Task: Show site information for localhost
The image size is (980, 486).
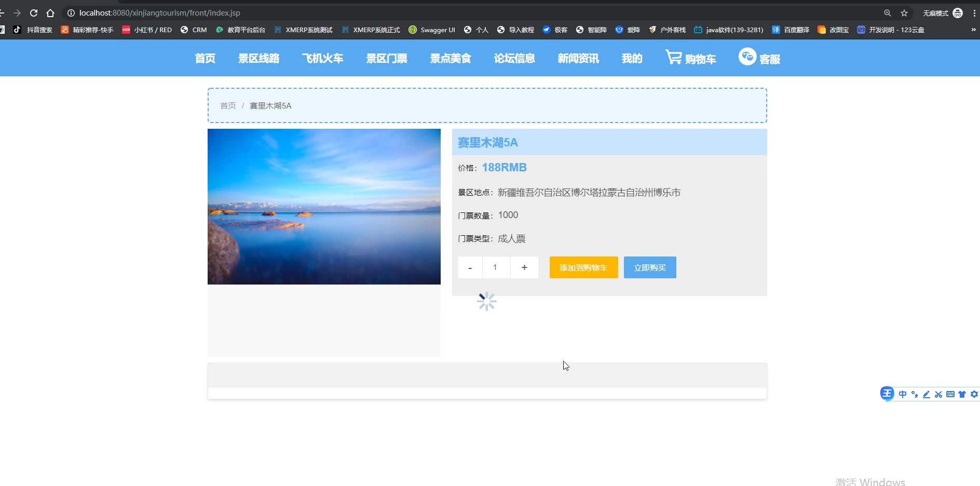Action: tap(71, 13)
